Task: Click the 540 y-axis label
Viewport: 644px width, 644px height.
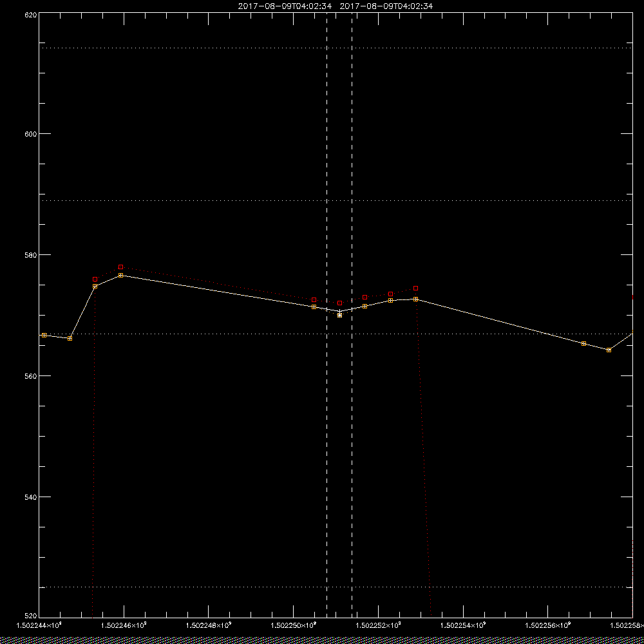Action: click(31, 497)
